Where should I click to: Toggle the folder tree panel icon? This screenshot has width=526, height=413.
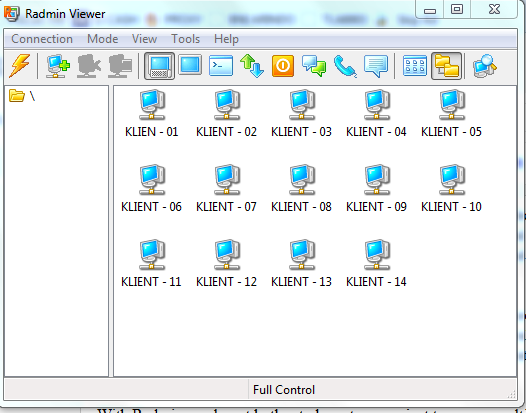[x=446, y=66]
